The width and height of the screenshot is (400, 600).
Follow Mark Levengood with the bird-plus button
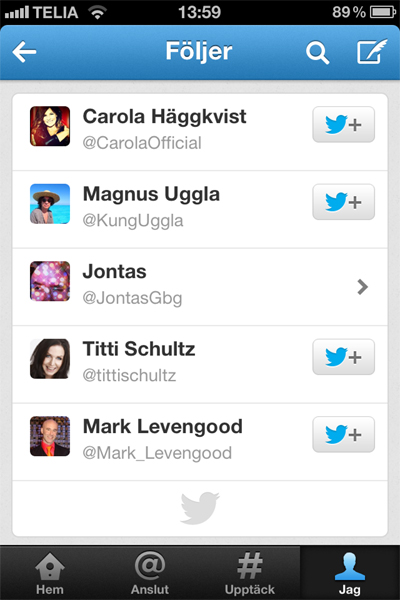pos(343,434)
